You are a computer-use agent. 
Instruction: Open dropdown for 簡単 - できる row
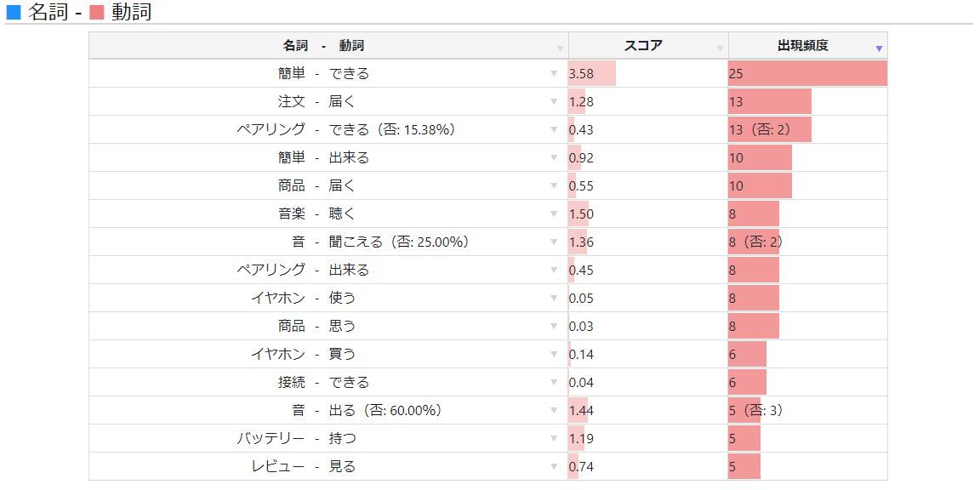(555, 74)
